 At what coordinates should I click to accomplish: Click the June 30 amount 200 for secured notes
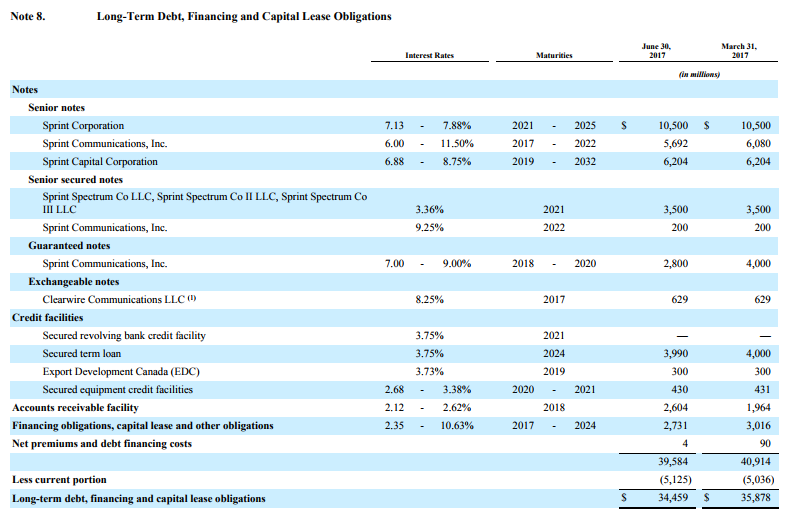pyautogui.click(x=680, y=227)
